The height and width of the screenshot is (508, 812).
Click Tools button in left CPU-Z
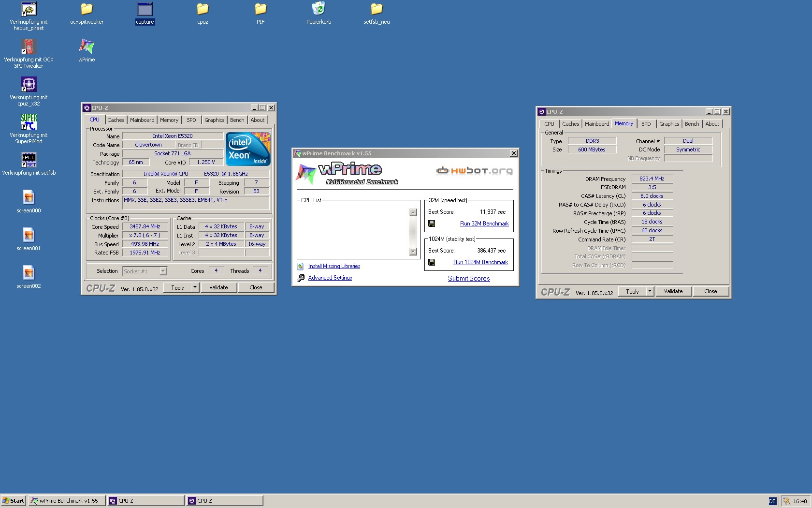(x=177, y=287)
